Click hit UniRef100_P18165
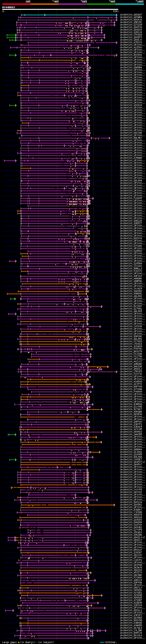 (x=131, y=198)
